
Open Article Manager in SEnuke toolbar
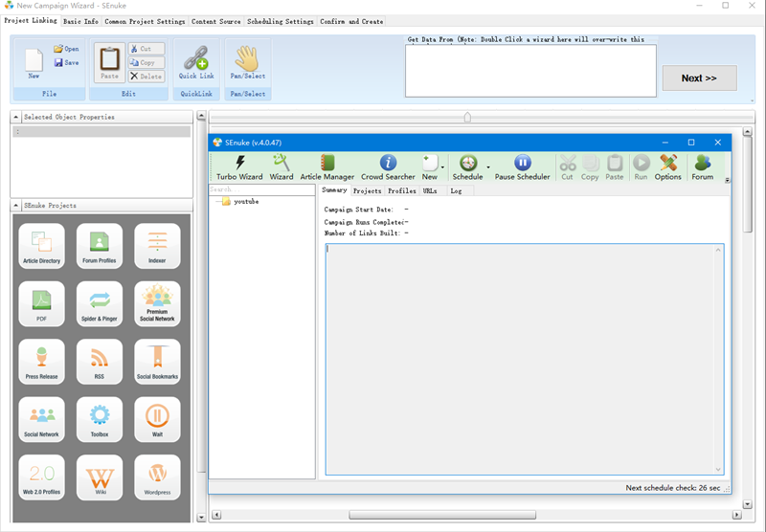(x=327, y=167)
